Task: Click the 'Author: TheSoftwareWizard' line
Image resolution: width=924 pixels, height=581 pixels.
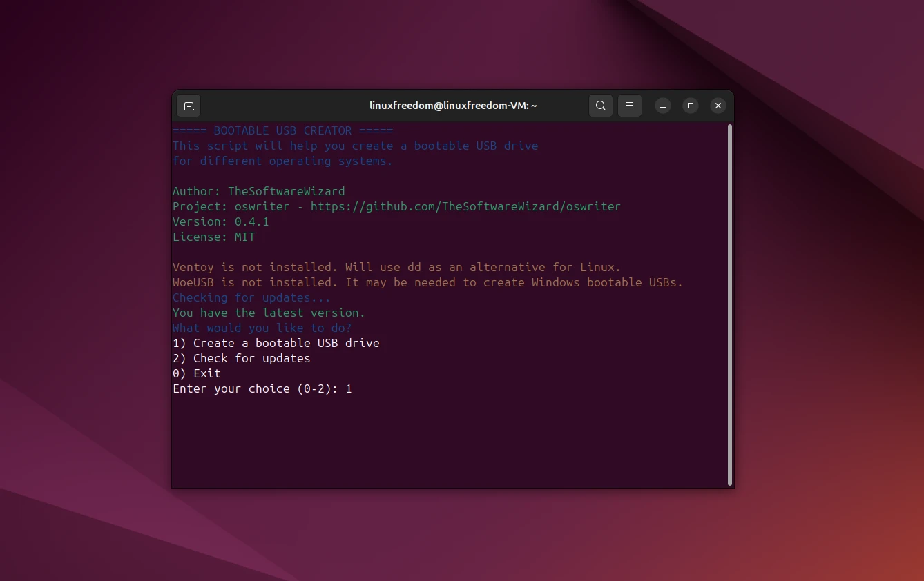Action: [259, 191]
